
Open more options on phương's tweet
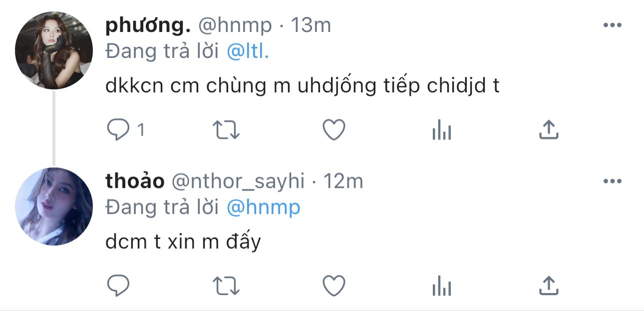pyautogui.click(x=612, y=25)
